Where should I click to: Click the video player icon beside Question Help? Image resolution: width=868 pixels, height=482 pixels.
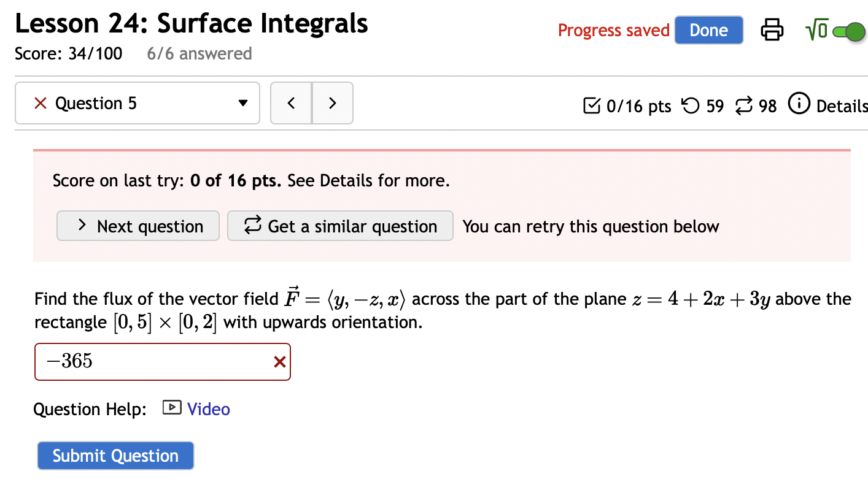coord(171,408)
